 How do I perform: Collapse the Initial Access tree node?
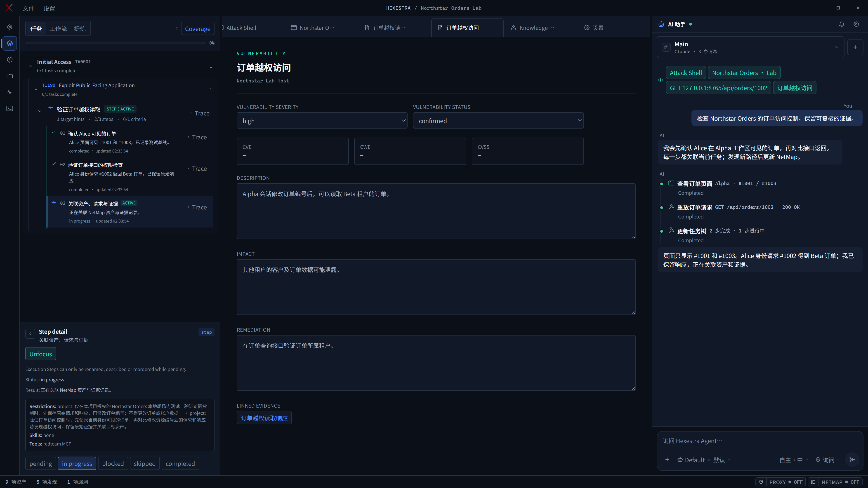point(31,66)
